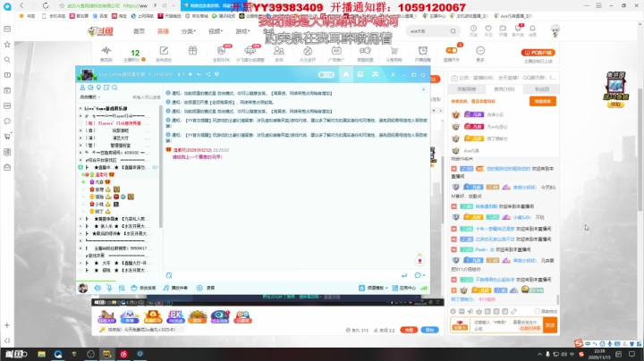Click the search magnifier above YY channel tree
Viewport: 644px width, 361px height.
[x=114, y=88]
